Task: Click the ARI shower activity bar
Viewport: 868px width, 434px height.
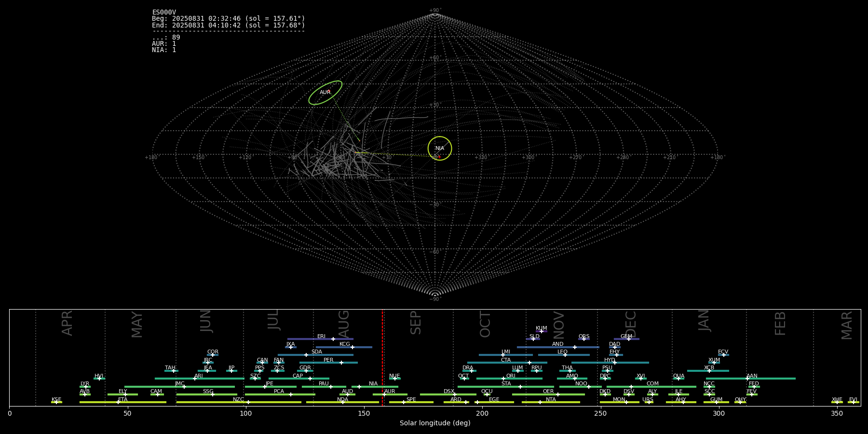Action: 200,379
